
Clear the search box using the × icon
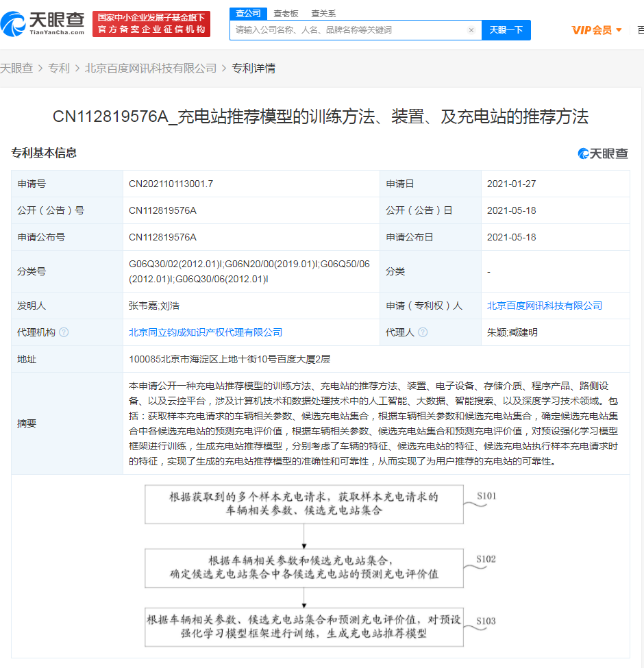pos(471,30)
